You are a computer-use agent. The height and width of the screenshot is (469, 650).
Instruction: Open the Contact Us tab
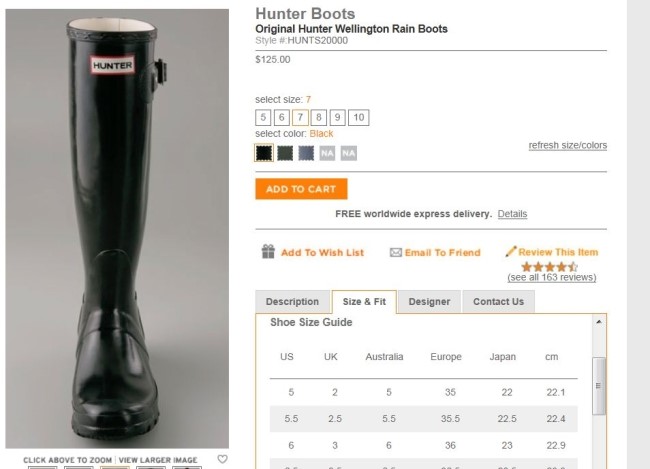pos(498,301)
